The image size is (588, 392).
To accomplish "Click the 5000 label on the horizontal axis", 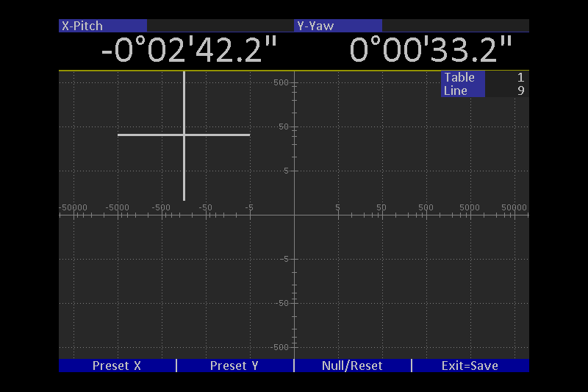I will (x=470, y=207).
